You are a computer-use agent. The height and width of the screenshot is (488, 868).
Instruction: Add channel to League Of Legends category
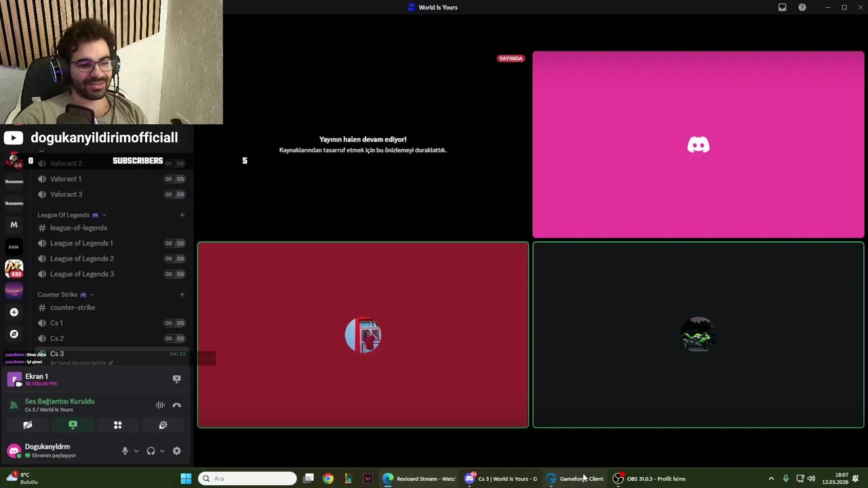(182, 215)
